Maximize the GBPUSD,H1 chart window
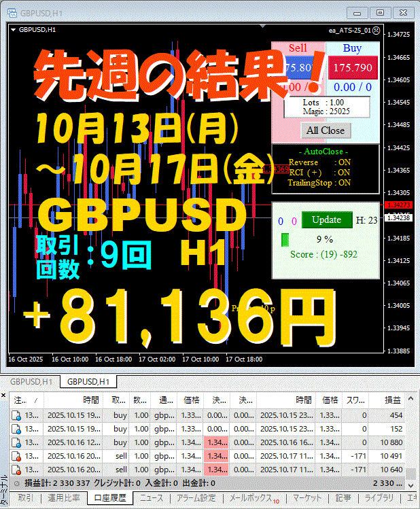 coord(380,13)
